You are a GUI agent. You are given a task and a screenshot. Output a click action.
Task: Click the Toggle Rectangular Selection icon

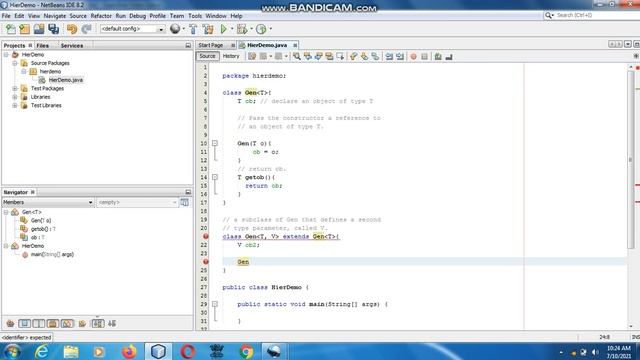point(340,56)
